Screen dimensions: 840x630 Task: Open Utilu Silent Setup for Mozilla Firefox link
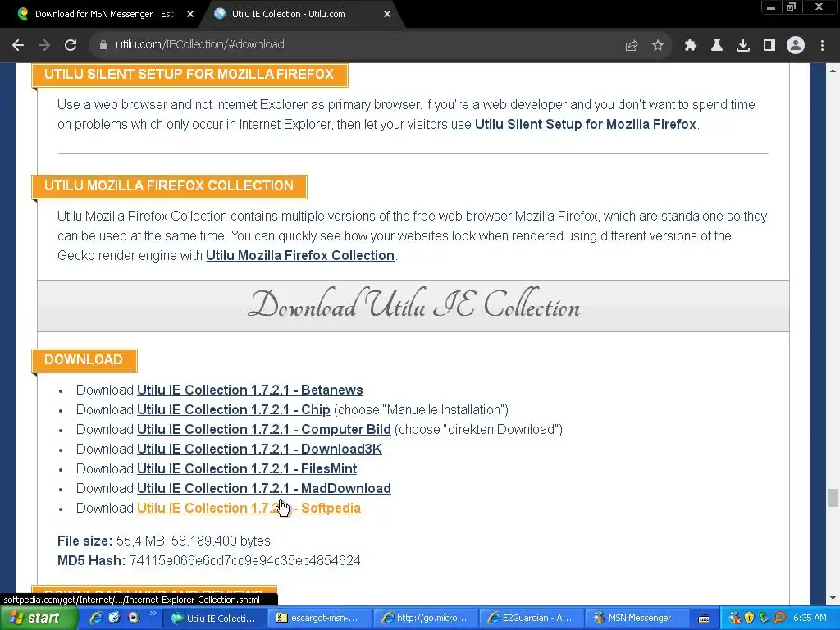click(x=586, y=125)
